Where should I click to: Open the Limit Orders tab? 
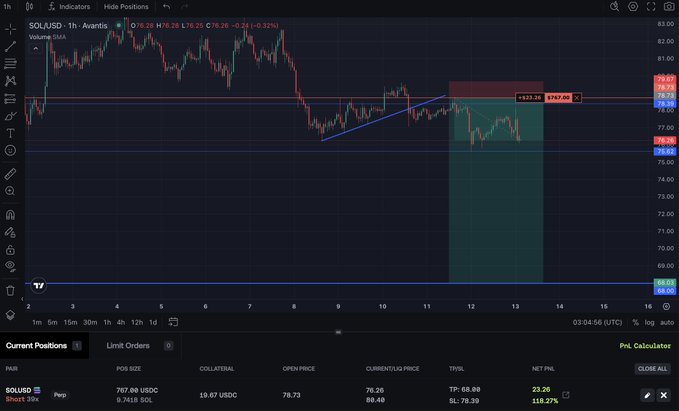[x=139, y=346]
